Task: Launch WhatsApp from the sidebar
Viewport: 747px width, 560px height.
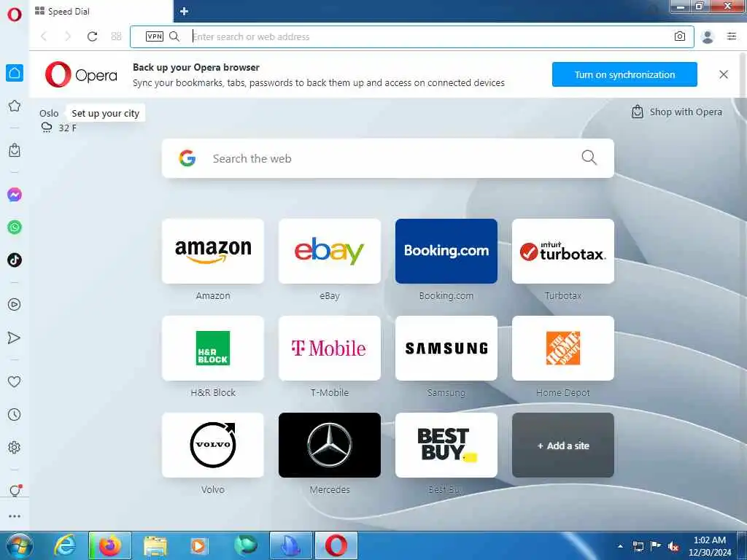Action: click(x=15, y=227)
